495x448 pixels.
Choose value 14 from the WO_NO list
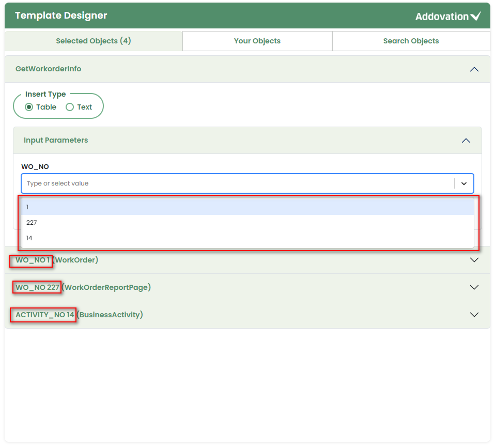[x=247, y=238]
